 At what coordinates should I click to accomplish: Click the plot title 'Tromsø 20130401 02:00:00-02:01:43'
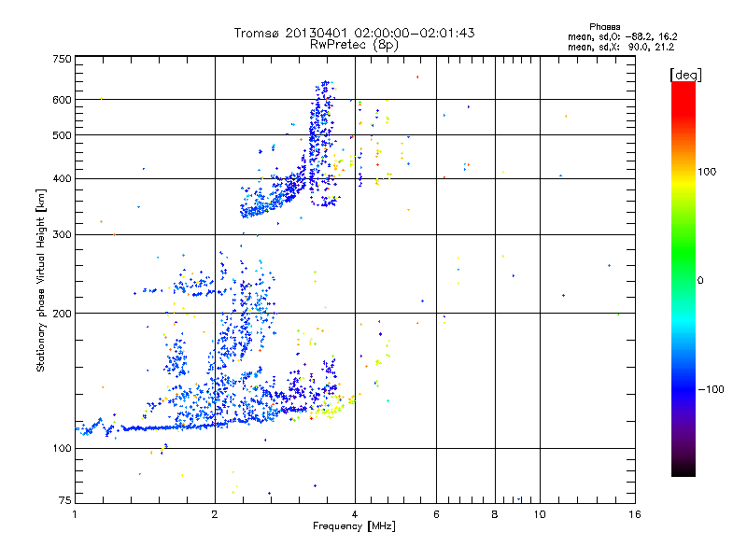354,33
